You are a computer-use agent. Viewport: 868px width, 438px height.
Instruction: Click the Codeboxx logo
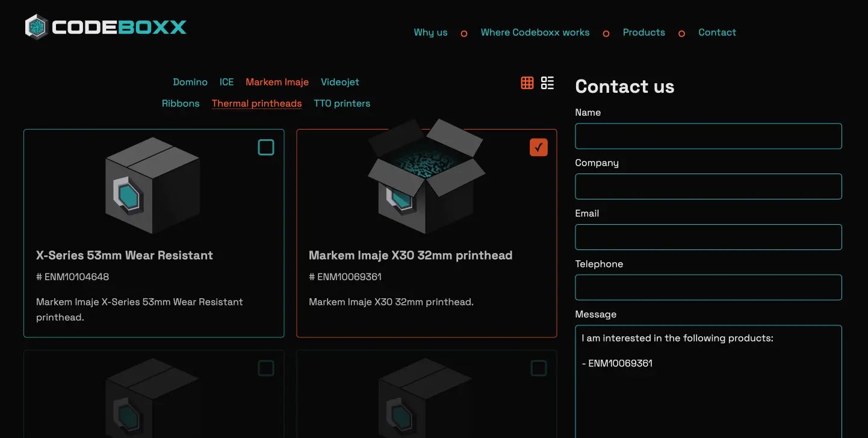(x=106, y=27)
